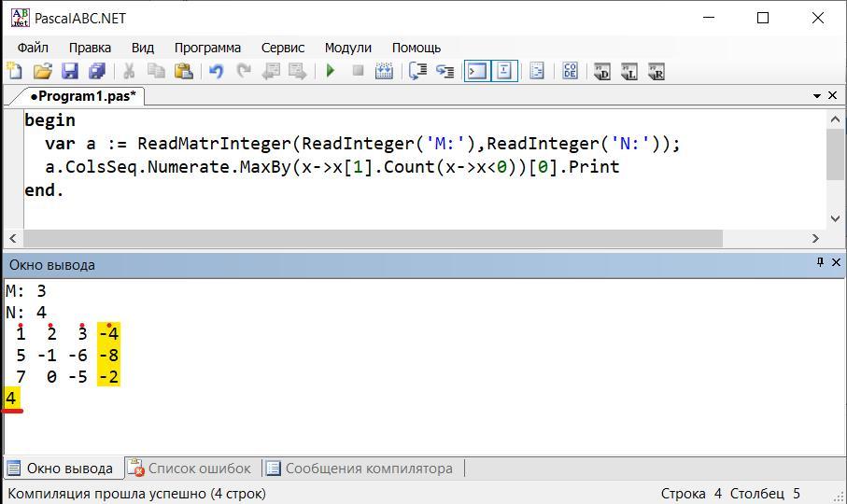Viewport: 847px width, 504px height.
Task: Click the Save All toolbar icon
Action: pyautogui.click(x=96, y=71)
